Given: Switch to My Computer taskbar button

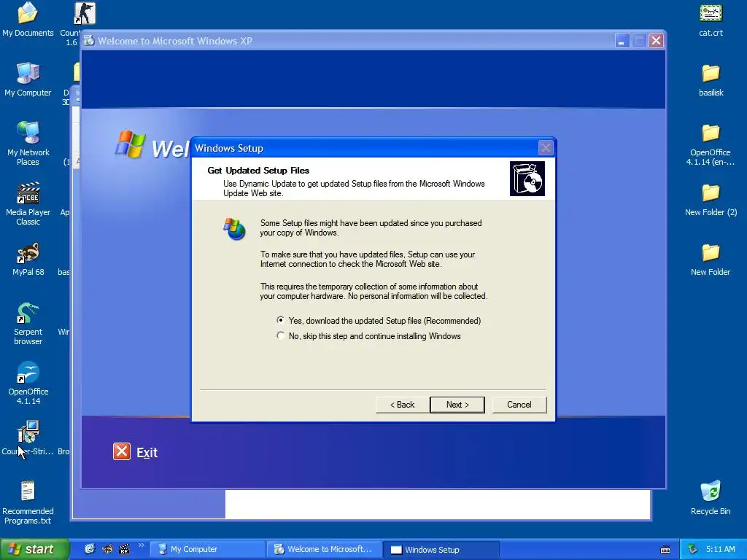Looking at the screenshot, I should click(x=207, y=549).
